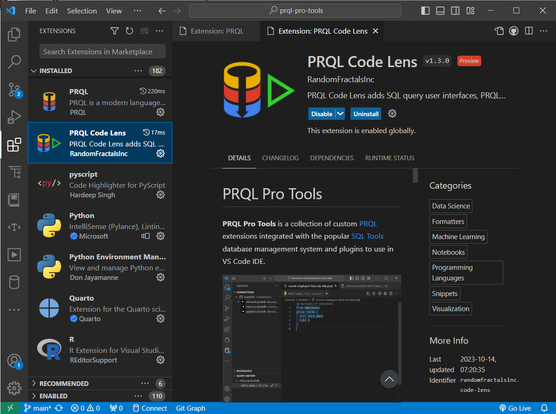
Task: Open the Explorer view in activity bar
Action: coord(14,34)
